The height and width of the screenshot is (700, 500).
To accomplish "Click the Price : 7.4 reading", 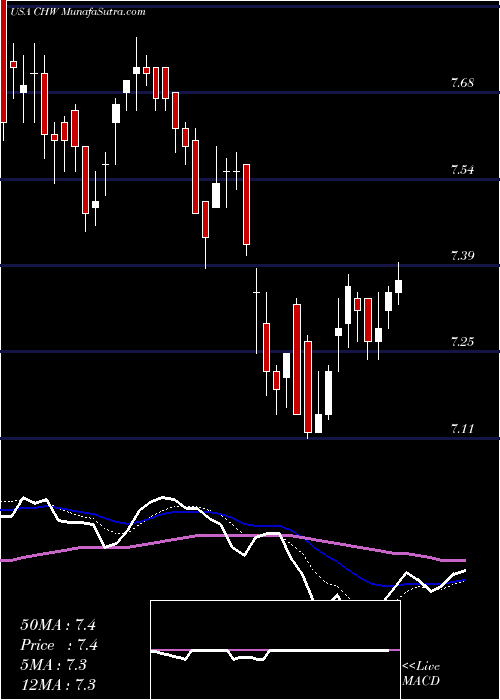I will [x=59, y=645].
